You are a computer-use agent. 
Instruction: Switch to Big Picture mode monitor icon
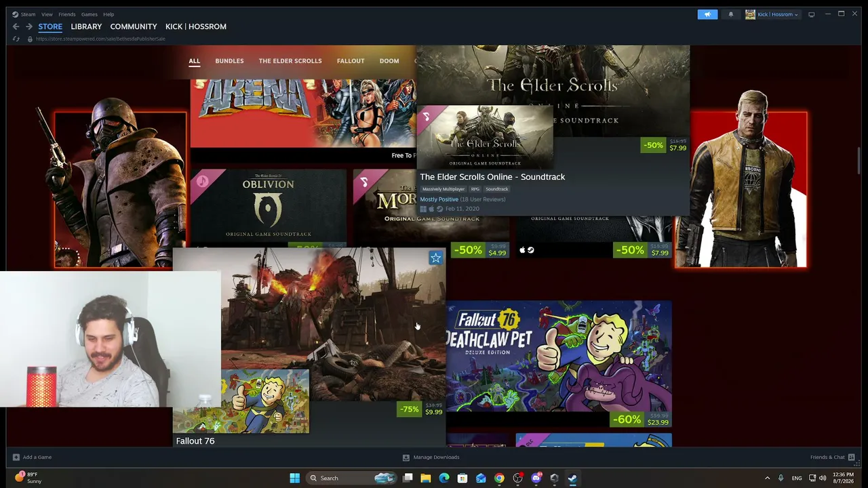[811, 14]
